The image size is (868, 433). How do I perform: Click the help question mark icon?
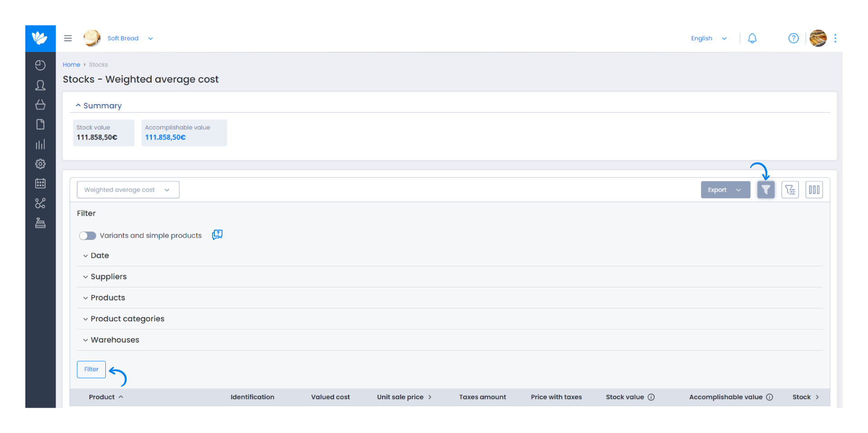793,38
